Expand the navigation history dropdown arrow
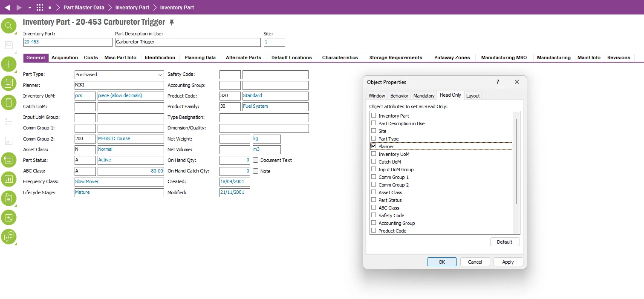Screen dimensions: 644x299 pyautogui.click(x=29, y=8)
